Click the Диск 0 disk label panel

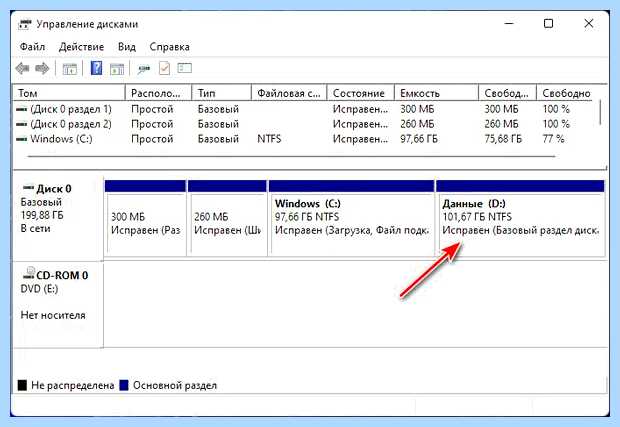coord(59,218)
